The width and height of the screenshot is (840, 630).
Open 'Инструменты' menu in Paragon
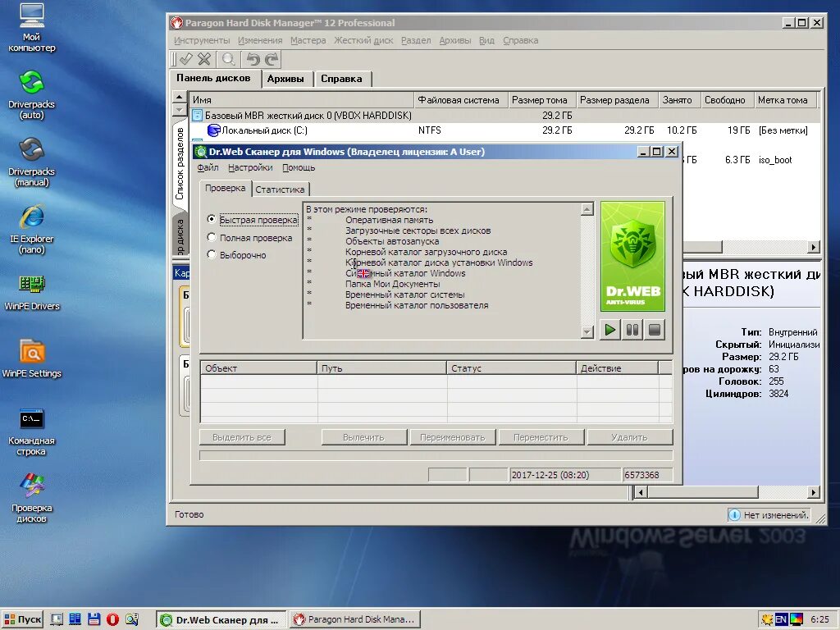point(202,40)
